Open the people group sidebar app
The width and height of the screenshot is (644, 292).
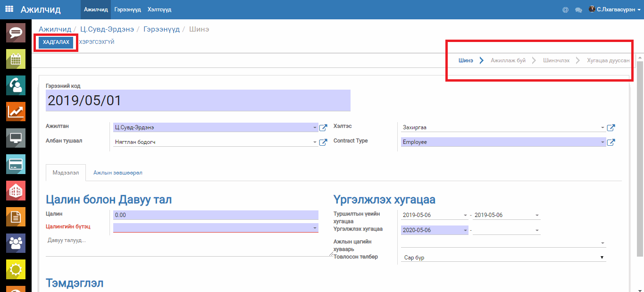tap(16, 243)
